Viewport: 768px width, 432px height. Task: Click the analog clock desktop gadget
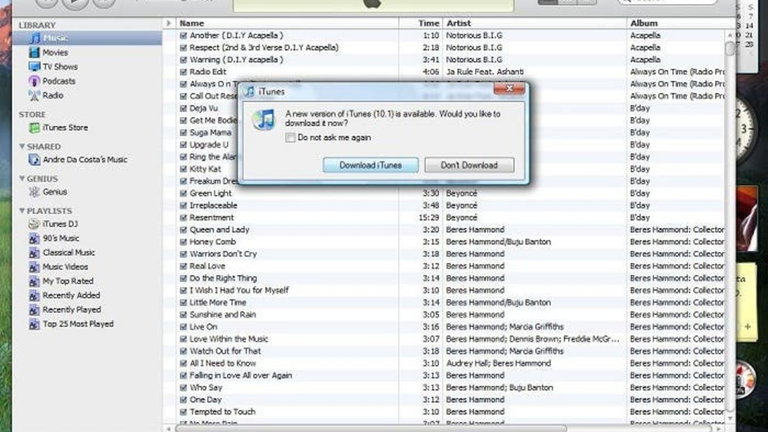point(744,129)
